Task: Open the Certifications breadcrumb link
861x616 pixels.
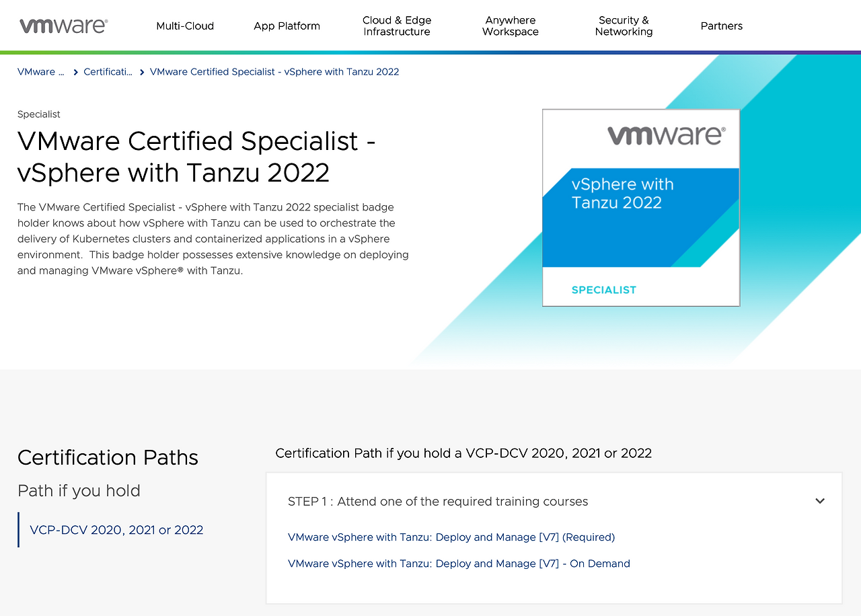Action: (108, 71)
